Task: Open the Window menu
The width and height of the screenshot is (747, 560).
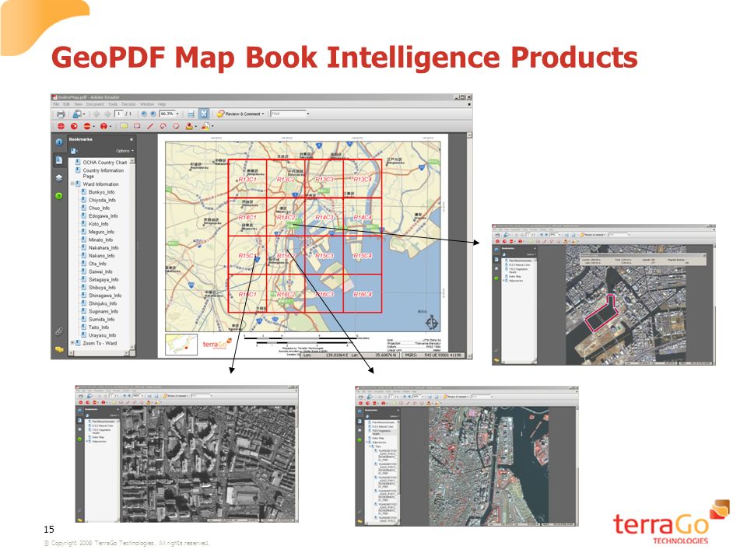Action: pos(147,103)
